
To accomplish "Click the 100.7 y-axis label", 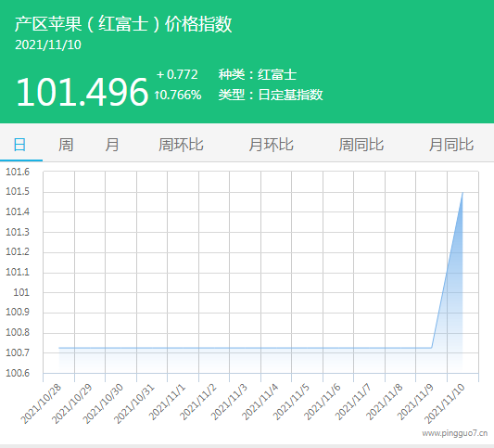I will pos(18,352).
